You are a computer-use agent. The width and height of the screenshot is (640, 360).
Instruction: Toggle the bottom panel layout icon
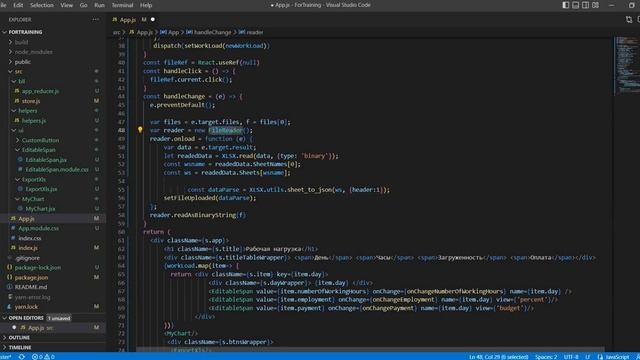point(576,5)
